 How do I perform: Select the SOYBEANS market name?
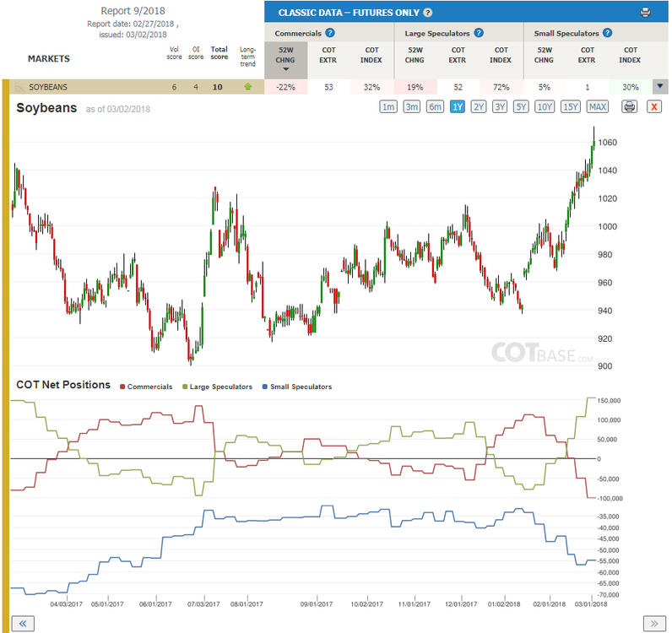tap(48, 88)
